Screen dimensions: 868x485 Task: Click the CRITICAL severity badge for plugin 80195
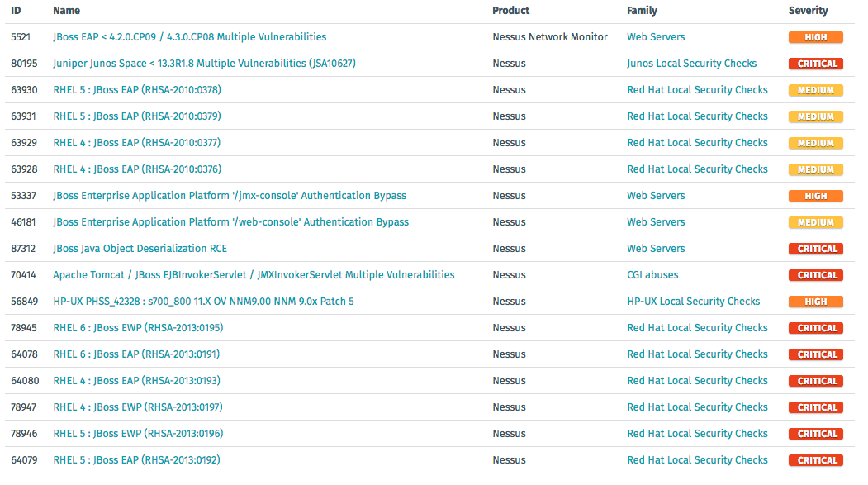816,64
